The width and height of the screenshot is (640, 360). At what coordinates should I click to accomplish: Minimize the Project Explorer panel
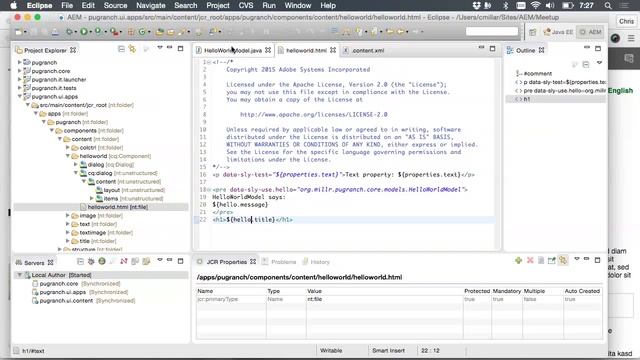[169, 48]
